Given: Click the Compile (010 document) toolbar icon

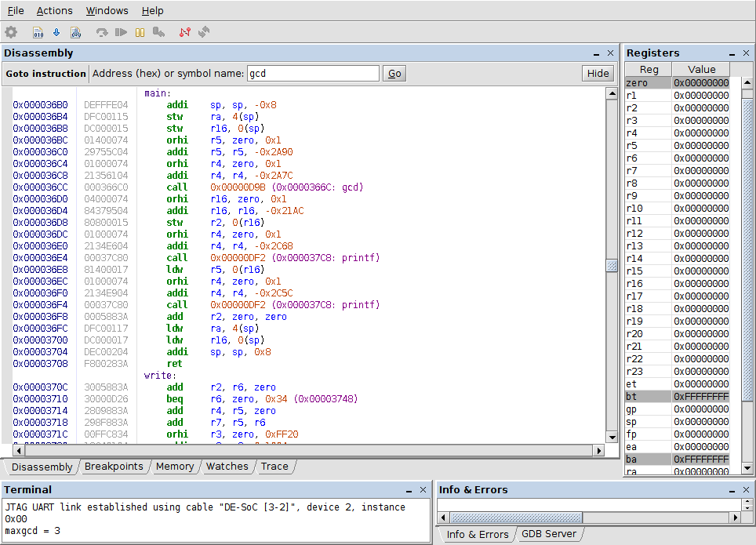Looking at the screenshot, I should pyautogui.click(x=38, y=32).
